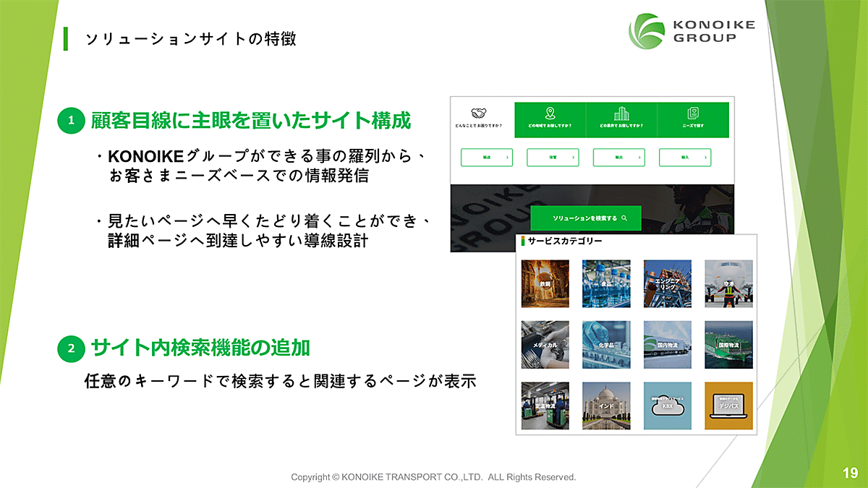Viewport: 868px width, 488px height.
Task: Open the どの業界でお探しですか tab
Action: click(621, 120)
